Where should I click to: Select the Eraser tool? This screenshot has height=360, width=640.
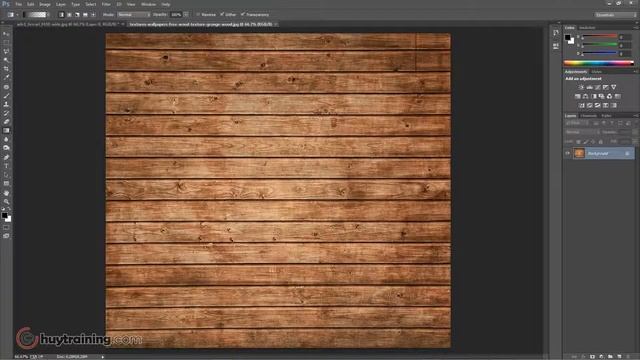point(6,122)
